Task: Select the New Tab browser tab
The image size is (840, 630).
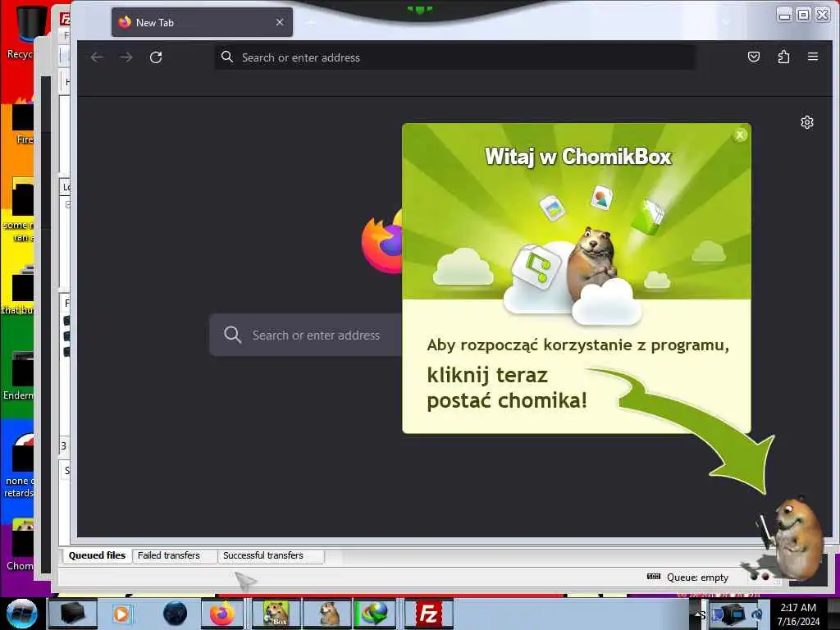Action: coord(202,22)
